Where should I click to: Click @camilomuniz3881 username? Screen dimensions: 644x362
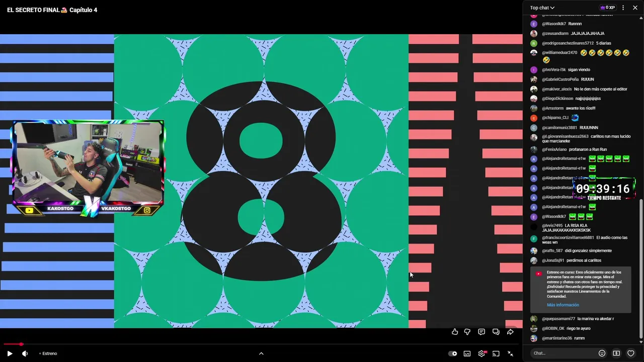(x=559, y=128)
